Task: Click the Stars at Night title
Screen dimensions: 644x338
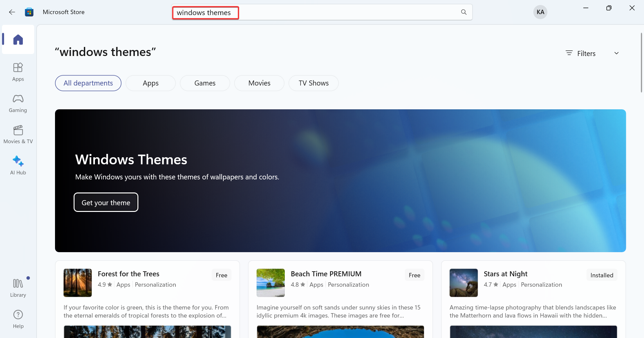Action: pyautogui.click(x=505, y=274)
